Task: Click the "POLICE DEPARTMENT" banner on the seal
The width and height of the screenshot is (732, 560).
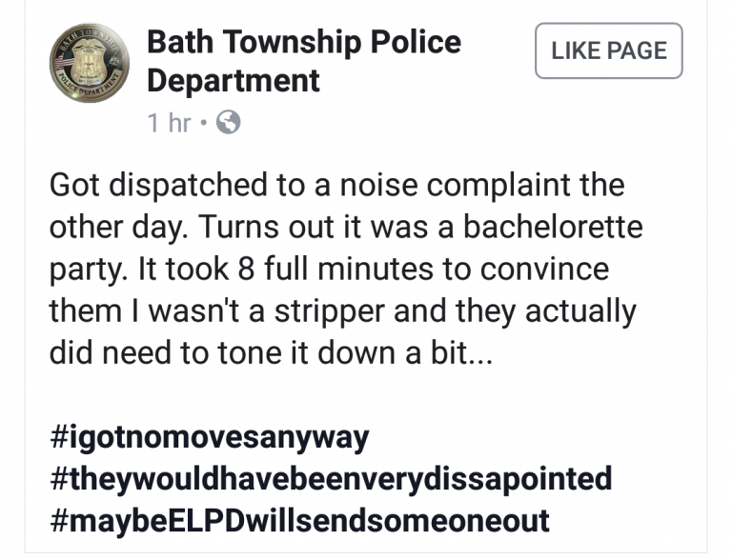Action: click(87, 87)
